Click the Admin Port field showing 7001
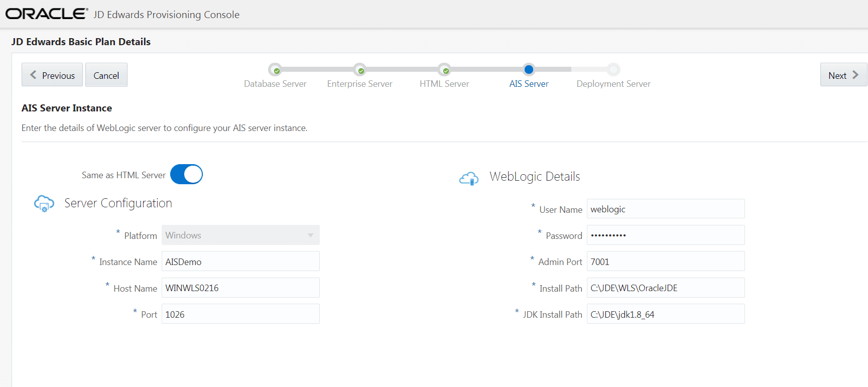Image resolution: width=868 pixels, height=387 pixels. click(x=666, y=262)
